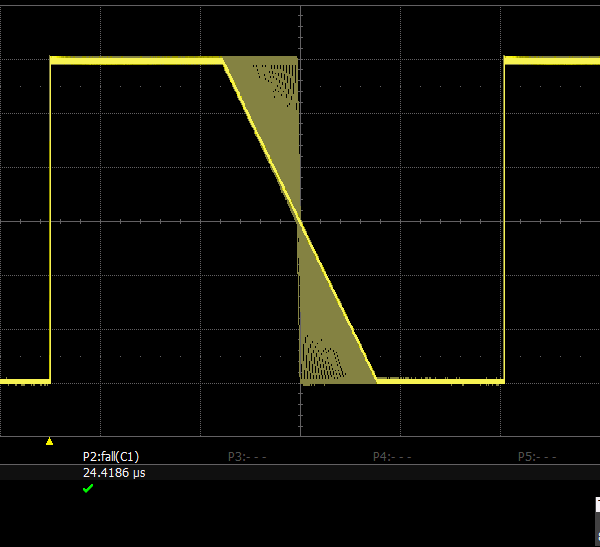Click the yellow trigger position marker triangle
600x547 pixels.
(49, 441)
